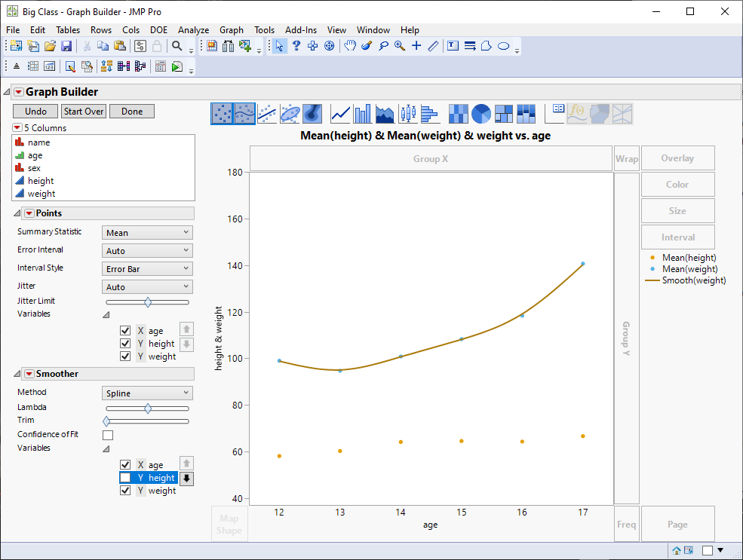This screenshot has height=560, width=743.
Task: Select the Pie chart element
Action: pyautogui.click(x=480, y=113)
